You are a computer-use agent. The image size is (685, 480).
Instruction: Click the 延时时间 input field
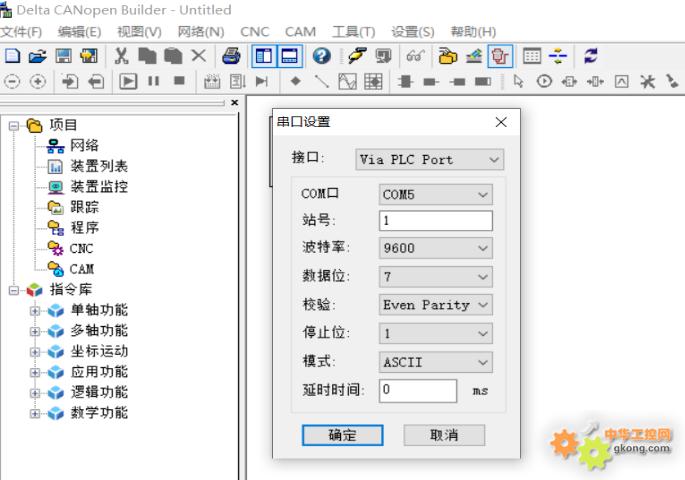(418, 390)
